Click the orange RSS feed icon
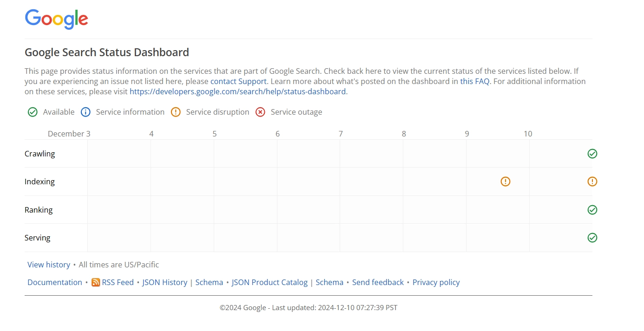 point(96,282)
